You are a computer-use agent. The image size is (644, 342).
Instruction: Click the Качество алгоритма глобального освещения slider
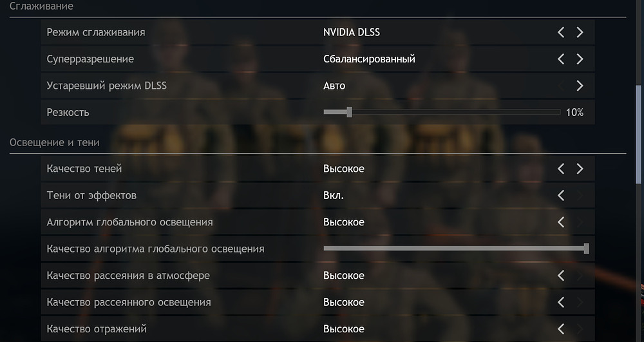455,249
